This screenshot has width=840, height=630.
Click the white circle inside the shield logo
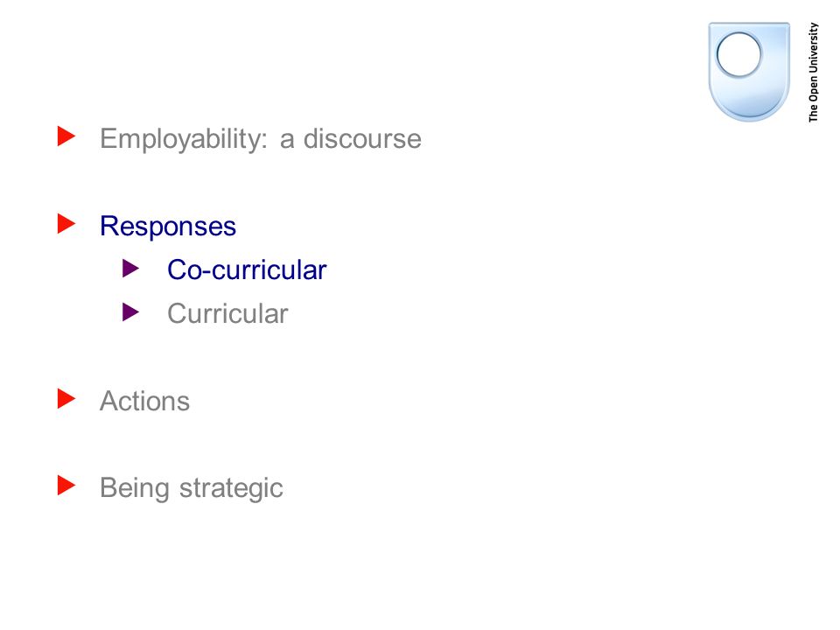point(738,54)
